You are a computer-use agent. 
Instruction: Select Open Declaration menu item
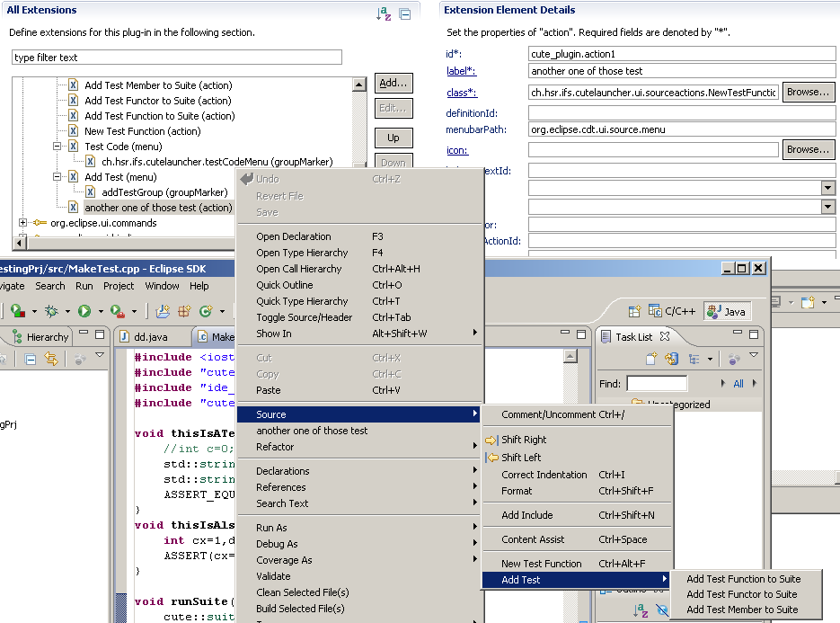point(359,236)
